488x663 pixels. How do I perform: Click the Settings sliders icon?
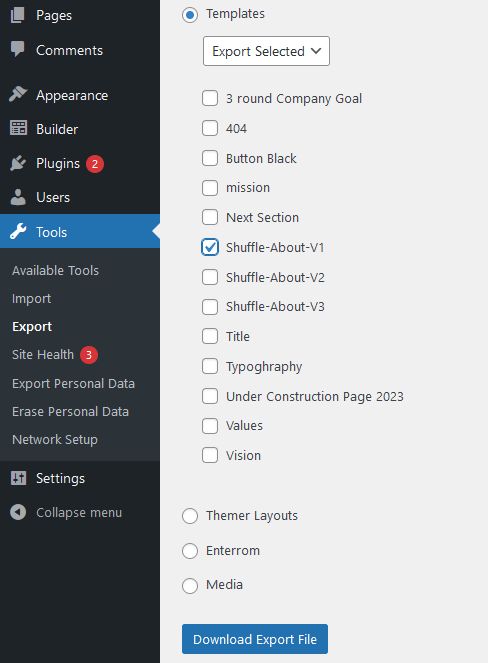coord(18,478)
